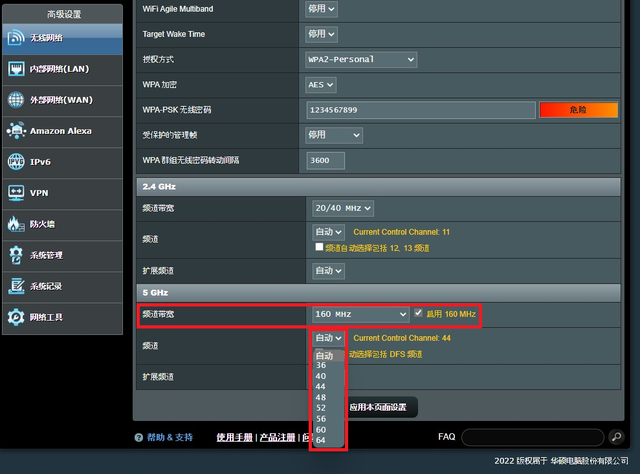Image resolution: width=640 pixels, height=474 pixels.
Task: Open the 2.4 GHz channel 自动 dropdown
Action: point(328,232)
